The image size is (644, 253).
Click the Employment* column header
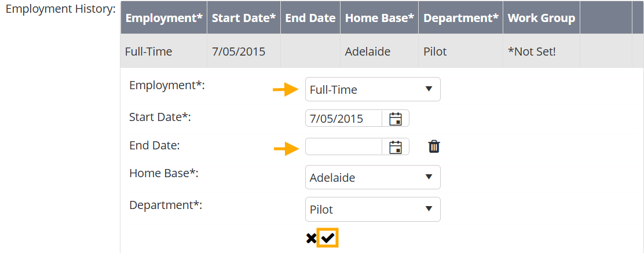click(164, 18)
